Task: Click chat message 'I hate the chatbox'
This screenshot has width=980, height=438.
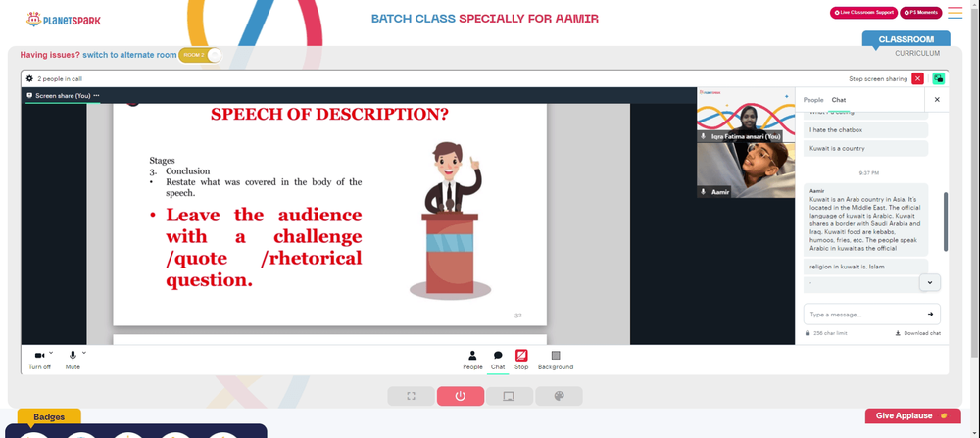Action: coord(865,130)
